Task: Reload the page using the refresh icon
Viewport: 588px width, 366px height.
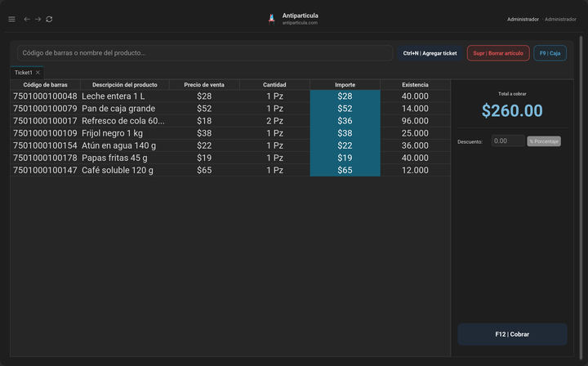Action: pos(49,19)
